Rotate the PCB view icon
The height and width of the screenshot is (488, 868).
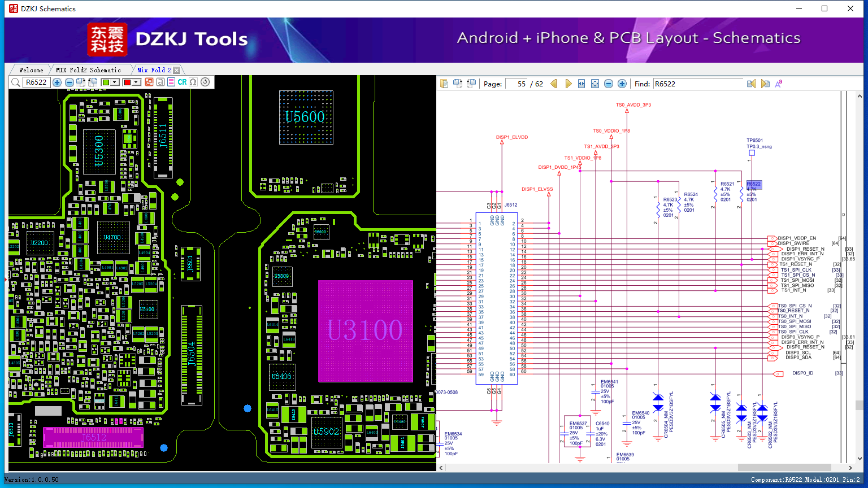[205, 82]
